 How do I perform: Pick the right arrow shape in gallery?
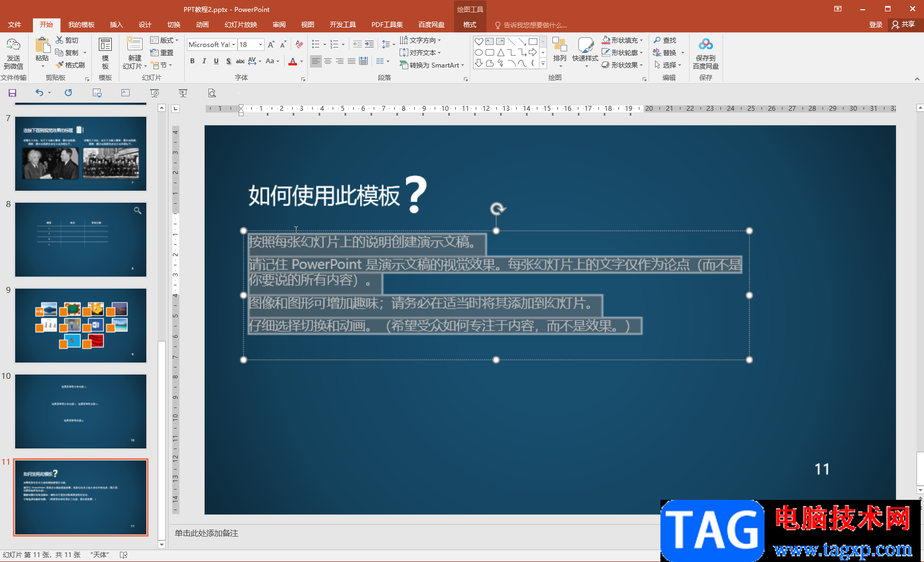pos(533,52)
